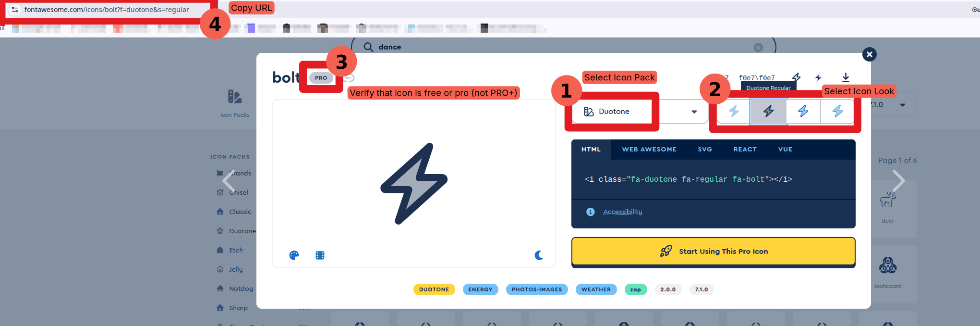980x326 pixels.
Task: Click the film strip animation icon
Action: (320, 255)
